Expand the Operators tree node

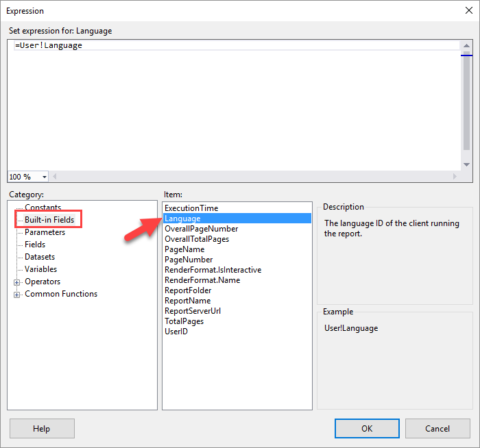point(17,282)
